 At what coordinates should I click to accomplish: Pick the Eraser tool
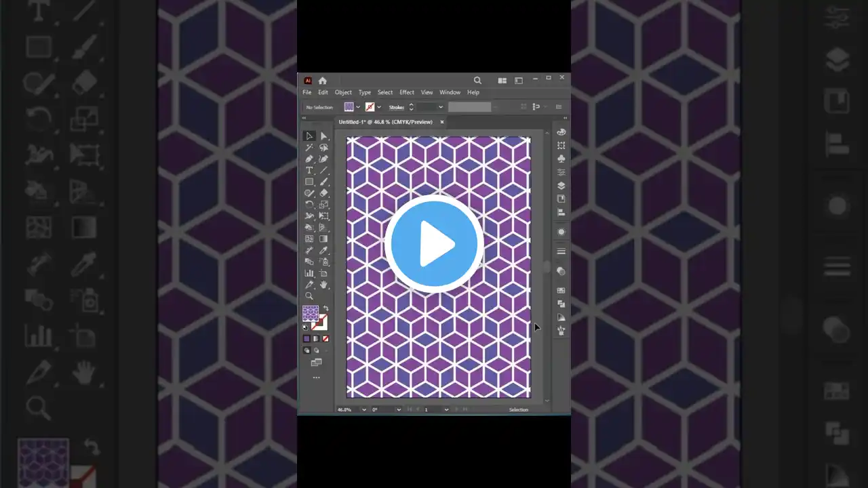tap(324, 193)
